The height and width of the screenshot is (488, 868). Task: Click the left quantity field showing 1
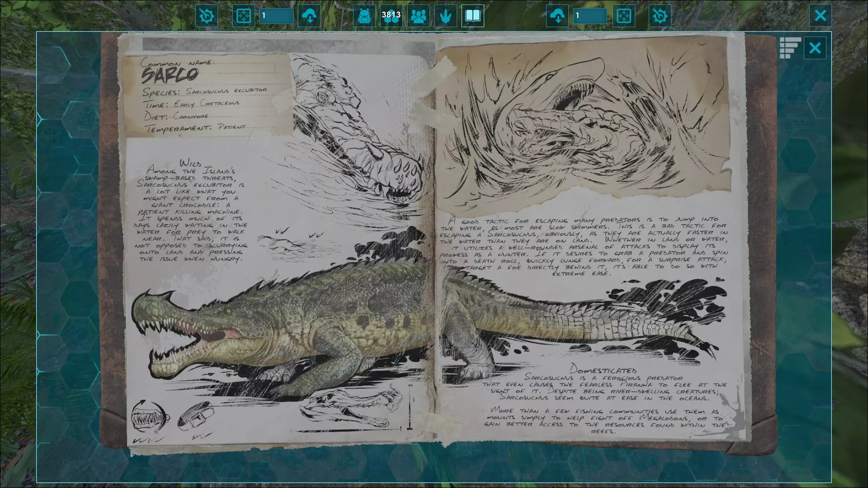pos(276,16)
